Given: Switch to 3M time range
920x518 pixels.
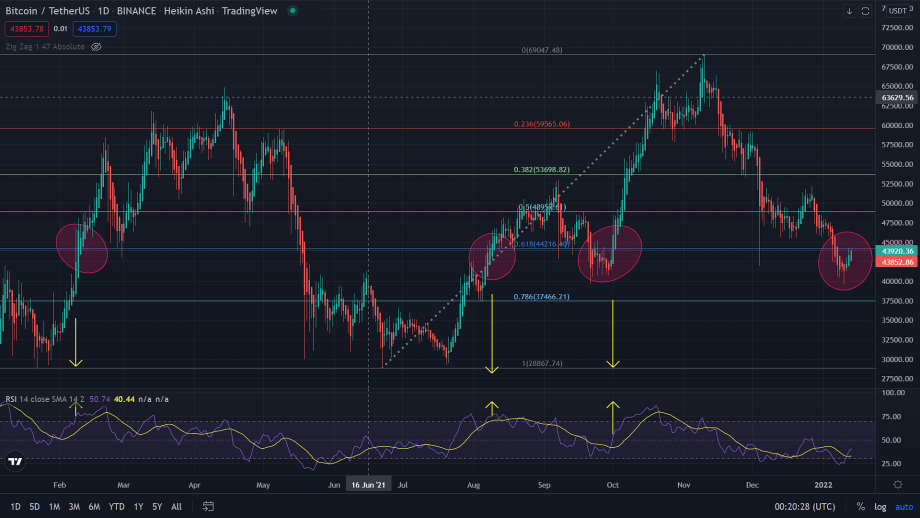Looking at the screenshot, I should click(x=74, y=506).
